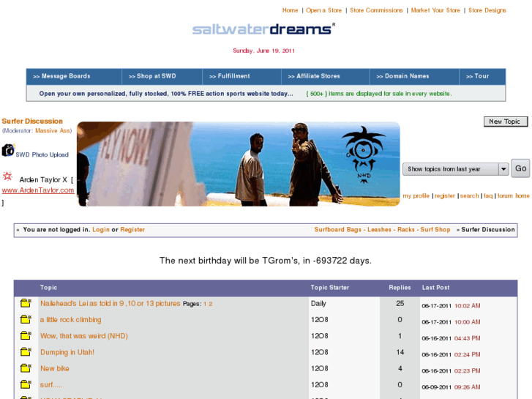The height and width of the screenshot is (399, 532).
Task: Click folder icon for a little rock climbing
Action: pos(26,319)
